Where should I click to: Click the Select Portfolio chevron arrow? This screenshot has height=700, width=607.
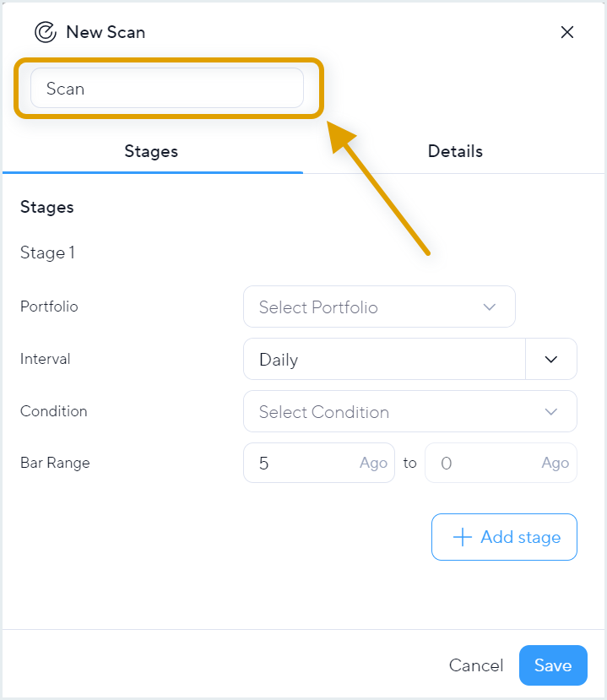[490, 307]
